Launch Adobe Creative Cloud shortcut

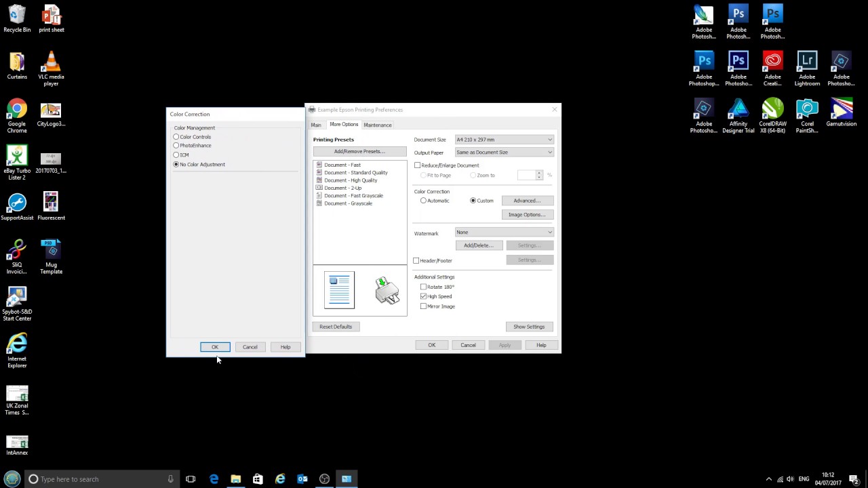coord(772,69)
